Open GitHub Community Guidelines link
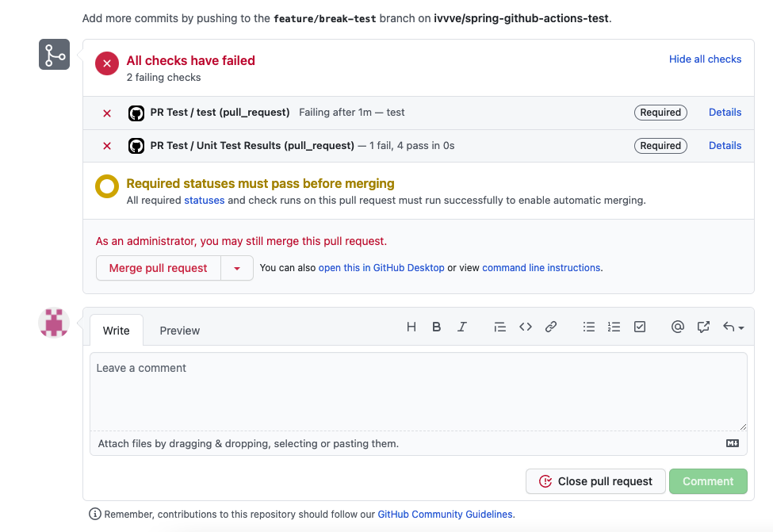This screenshot has height=532, width=773. 445,515
